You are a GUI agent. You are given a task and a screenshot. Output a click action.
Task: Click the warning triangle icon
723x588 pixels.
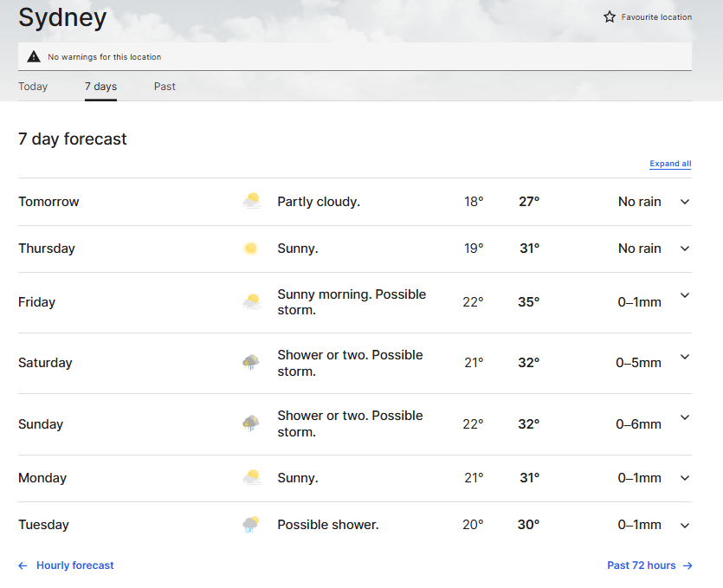point(33,56)
